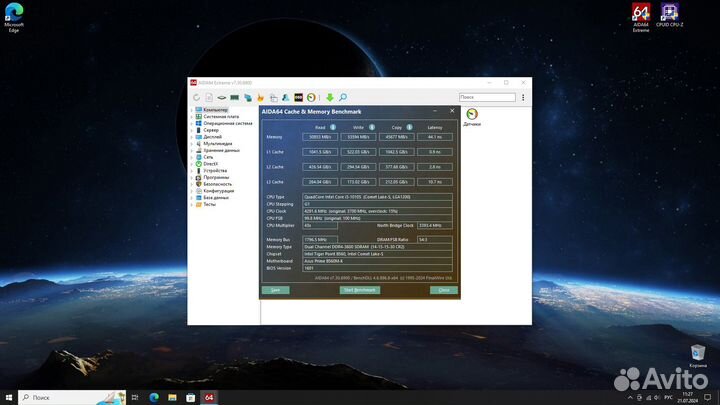This screenshot has width=720, height=405.
Task: Click the CPU Type value field
Action: point(377,197)
